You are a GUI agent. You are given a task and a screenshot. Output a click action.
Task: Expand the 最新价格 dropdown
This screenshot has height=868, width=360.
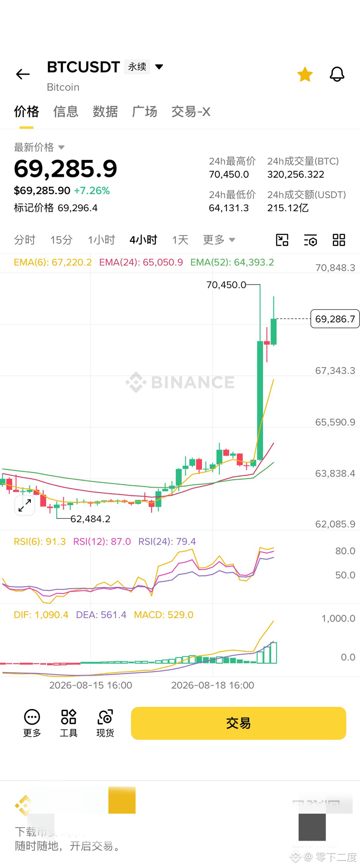(39, 147)
